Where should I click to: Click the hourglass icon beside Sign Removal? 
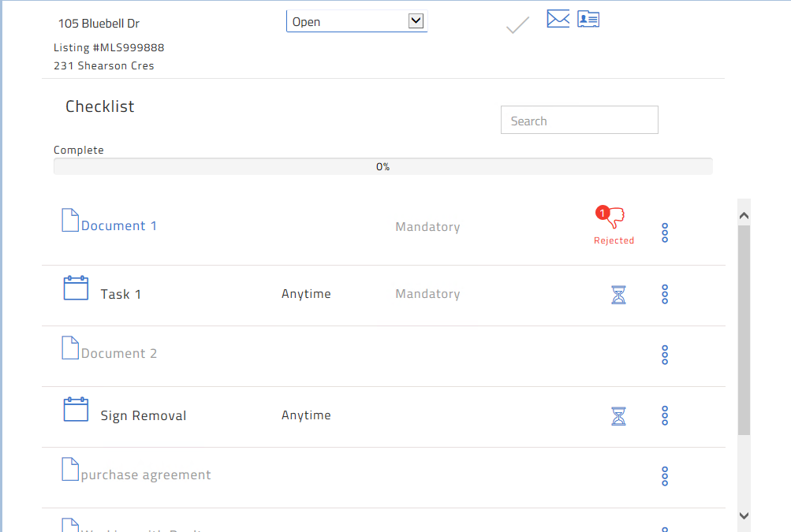click(x=618, y=416)
